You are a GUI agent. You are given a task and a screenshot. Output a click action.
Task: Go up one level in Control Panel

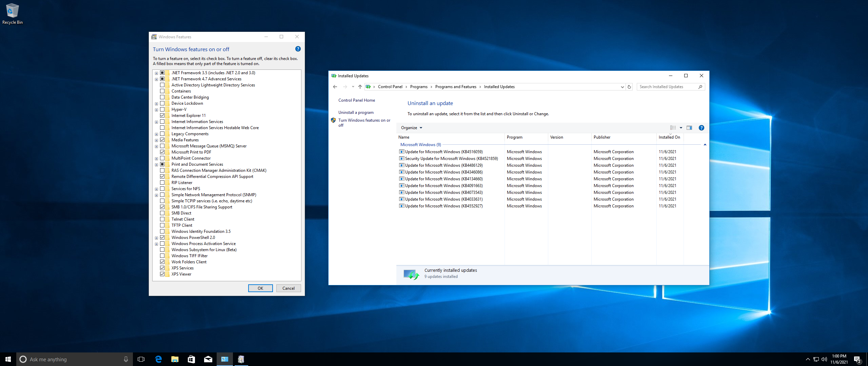click(360, 87)
